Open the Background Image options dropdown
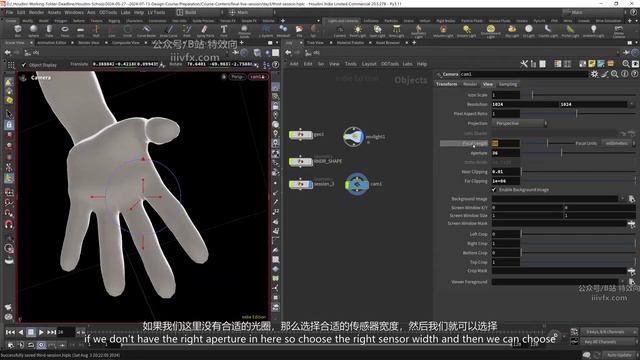Viewport: 640px width, 360px height. (622, 199)
